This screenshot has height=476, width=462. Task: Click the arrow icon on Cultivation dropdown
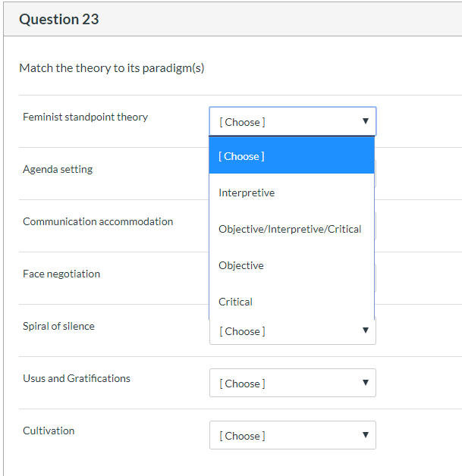pos(366,435)
